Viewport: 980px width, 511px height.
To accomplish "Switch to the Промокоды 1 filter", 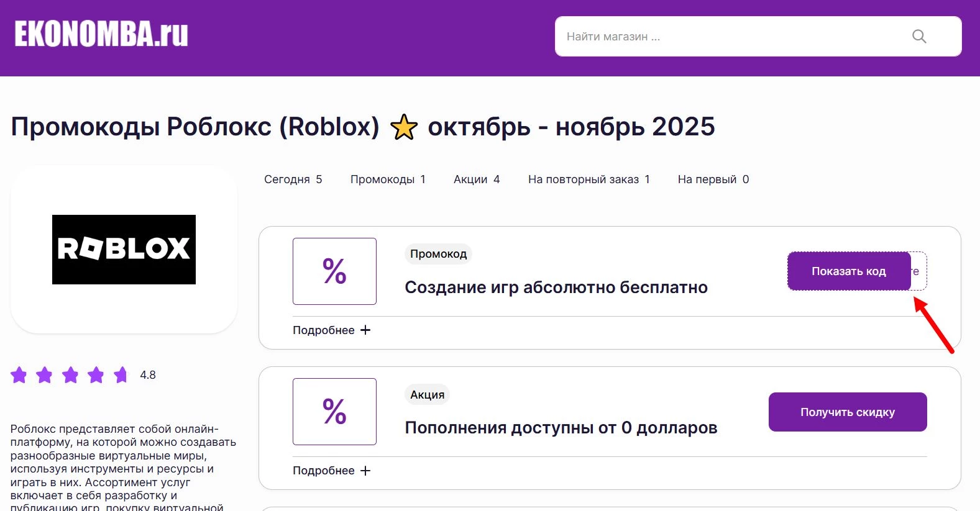I will [x=388, y=179].
